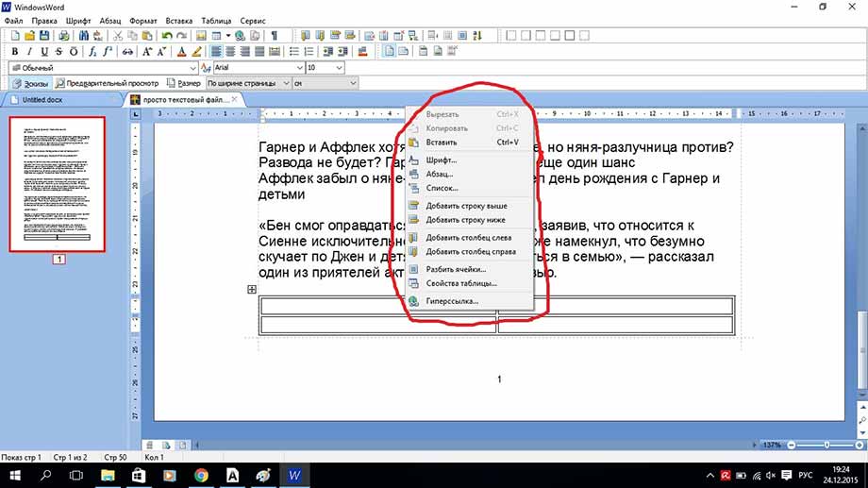This screenshot has height=488, width=868.
Task: Save document with the floppy disk icon
Action: tap(44, 36)
